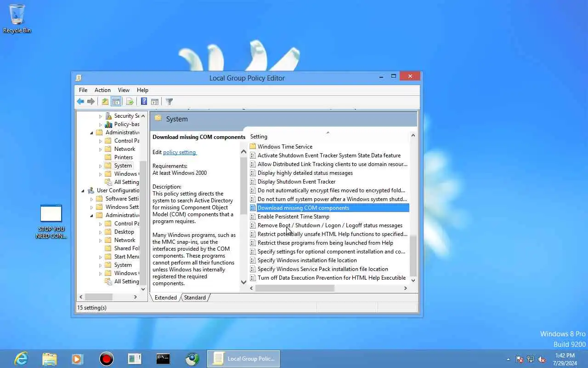
Task: Open the Command Prompt taskbar icon
Action: pyautogui.click(x=163, y=359)
